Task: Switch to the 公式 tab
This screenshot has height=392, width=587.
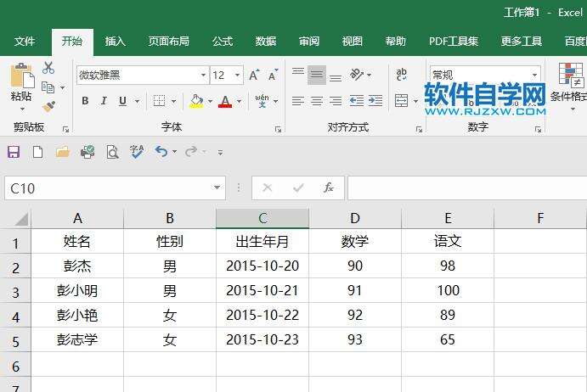Action: (223, 41)
